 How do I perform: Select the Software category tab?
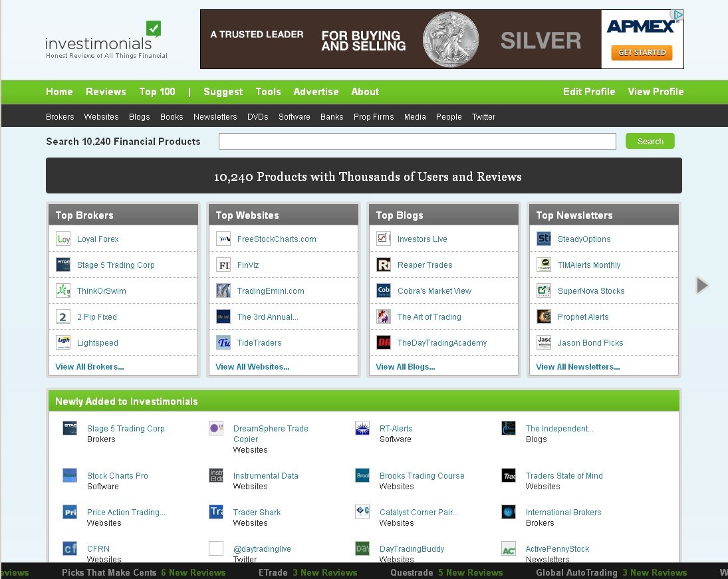[x=294, y=117]
